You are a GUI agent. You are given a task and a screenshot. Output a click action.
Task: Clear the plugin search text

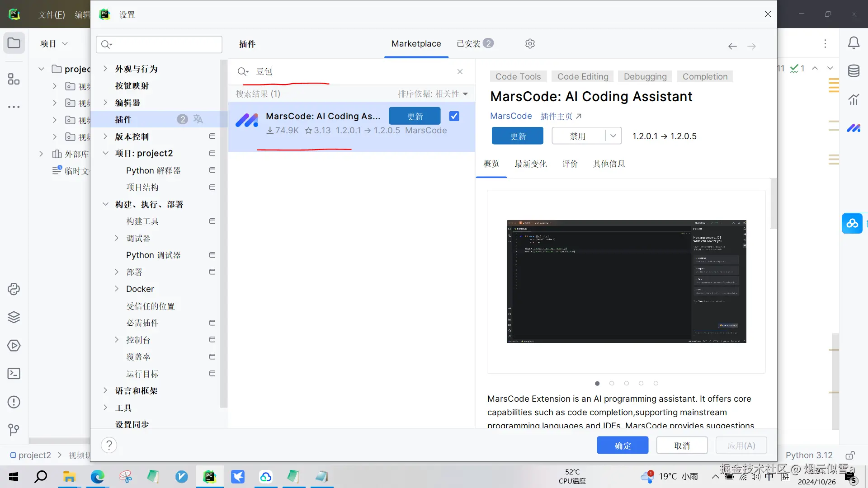pyautogui.click(x=460, y=71)
